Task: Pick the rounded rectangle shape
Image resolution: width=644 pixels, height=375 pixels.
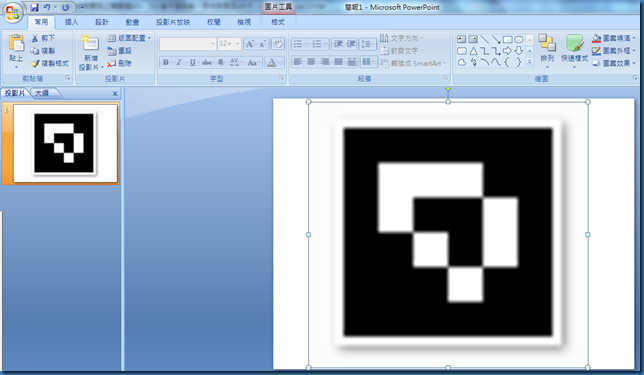Action: (462, 51)
